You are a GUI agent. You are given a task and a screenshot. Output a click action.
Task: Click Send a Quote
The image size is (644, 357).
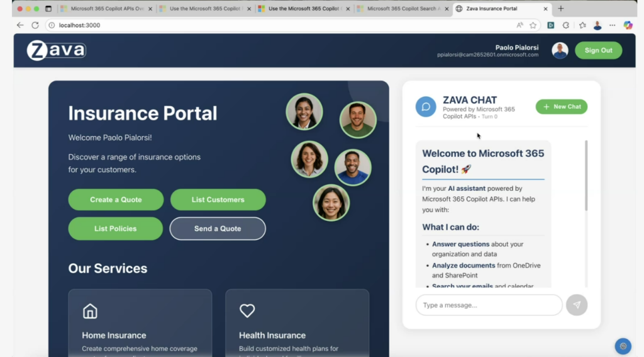(x=218, y=229)
